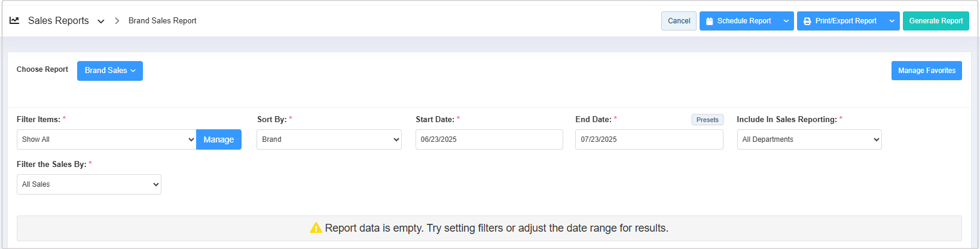Click the Sales Reports chart icon
The width and height of the screenshot is (980, 249).
point(14,20)
